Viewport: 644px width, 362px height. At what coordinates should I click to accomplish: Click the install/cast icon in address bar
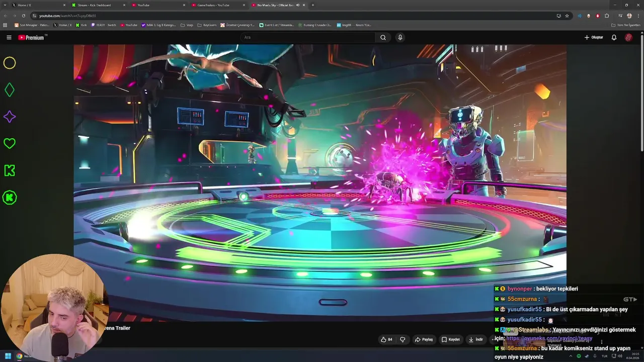click(558, 16)
